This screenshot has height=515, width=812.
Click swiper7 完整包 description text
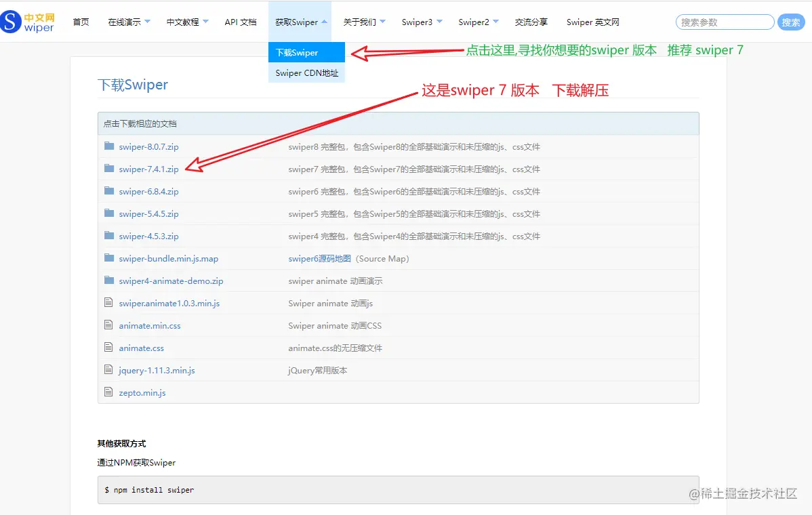pos(413,169)
